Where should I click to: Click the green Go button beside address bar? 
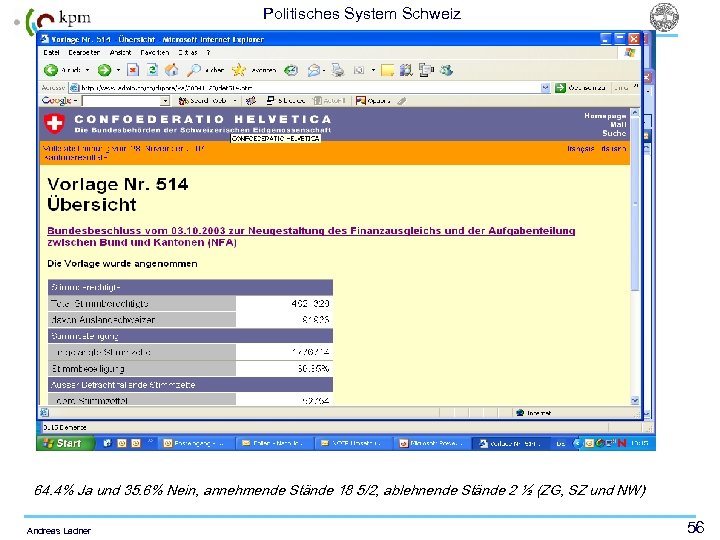[560, 88]
